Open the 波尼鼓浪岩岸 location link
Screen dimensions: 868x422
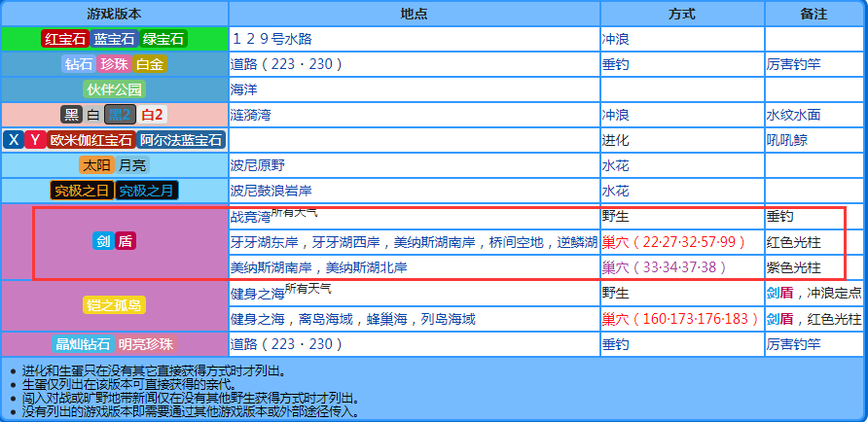coord(271,191)
